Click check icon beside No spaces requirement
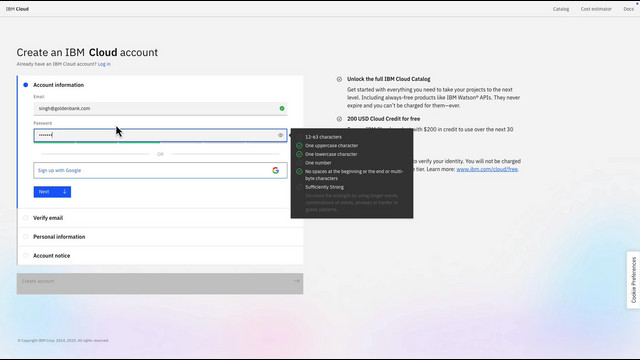Viewport: 640px width, 360px height. click(x=299, y=171)
